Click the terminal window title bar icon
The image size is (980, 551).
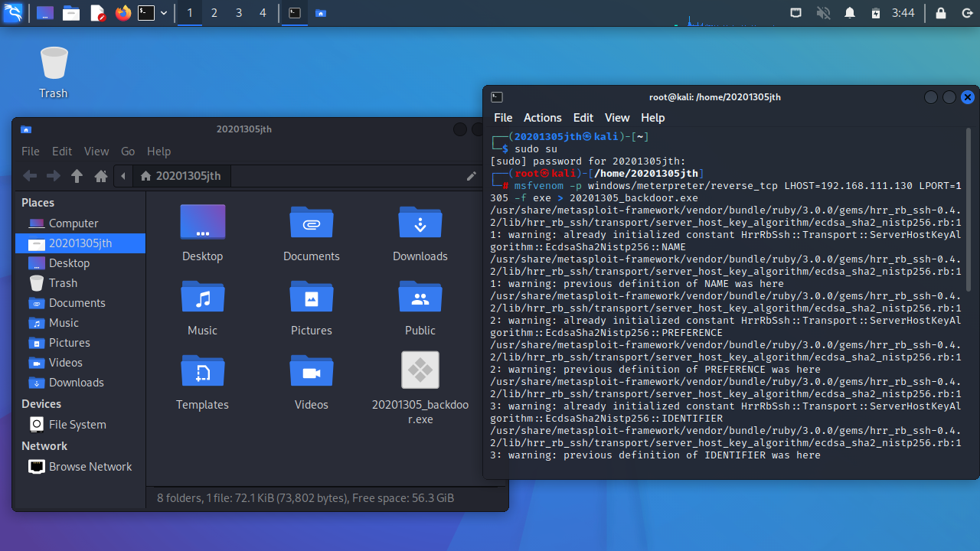[497, 97]
